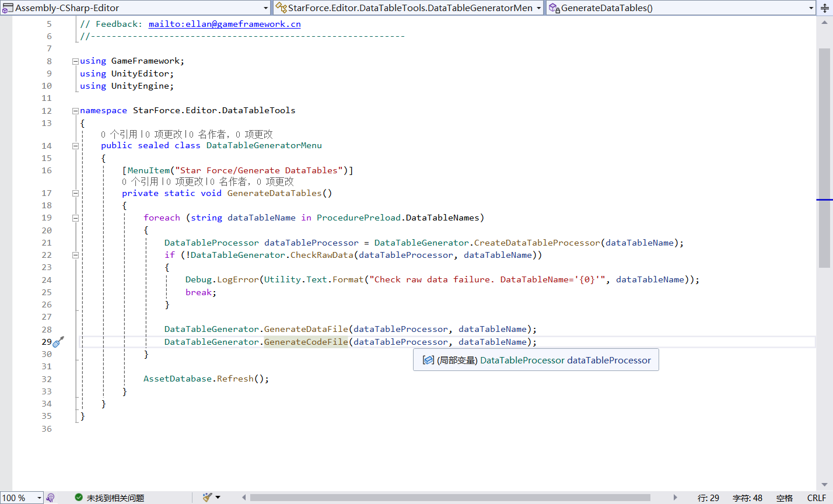Open the 100 % zoom level dropdown

click(x=40, y=498)
